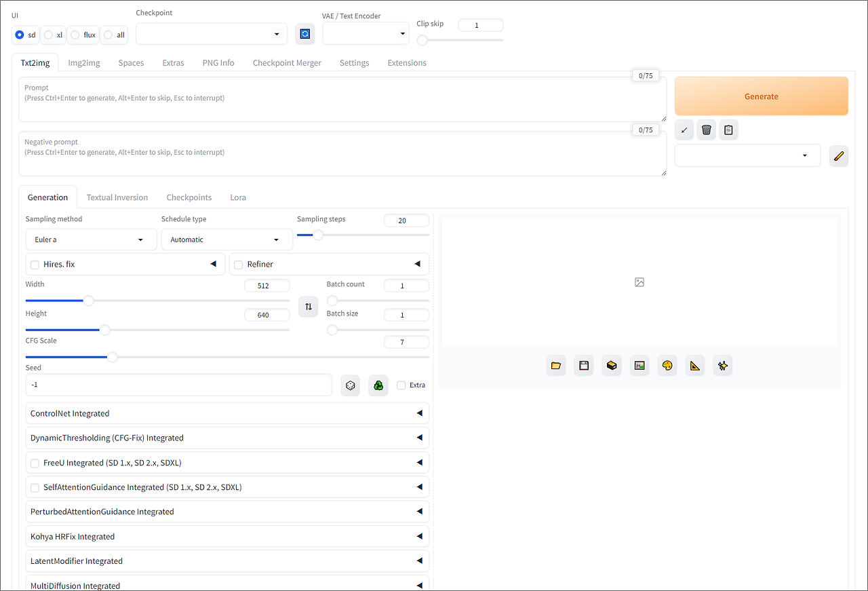Open the Checkpoint dropdown
Viewport: 868px width, 591px height.
coord(212,34)
